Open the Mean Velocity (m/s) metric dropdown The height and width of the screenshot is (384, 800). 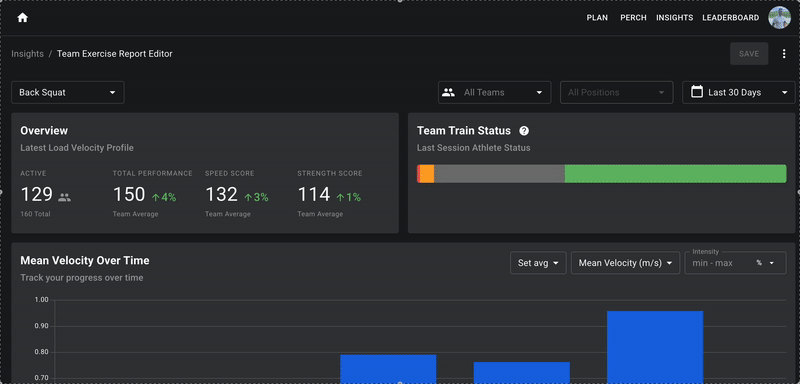626,263
